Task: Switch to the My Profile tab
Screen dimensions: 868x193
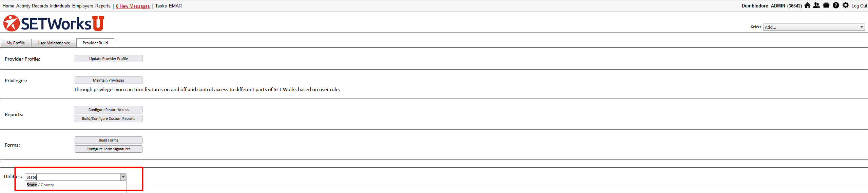Action: [x=16, y=43]
